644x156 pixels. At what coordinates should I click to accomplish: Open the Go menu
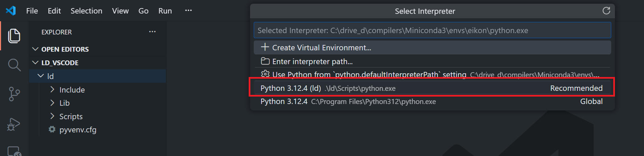(x=143, y=11)
